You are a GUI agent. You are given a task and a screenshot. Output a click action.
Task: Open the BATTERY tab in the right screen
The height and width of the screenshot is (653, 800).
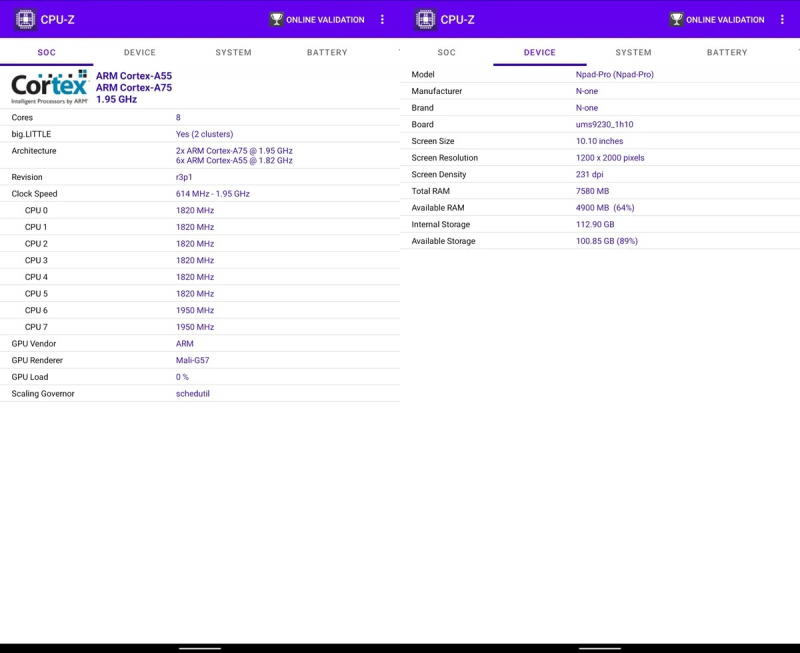(x=727, y=52)
